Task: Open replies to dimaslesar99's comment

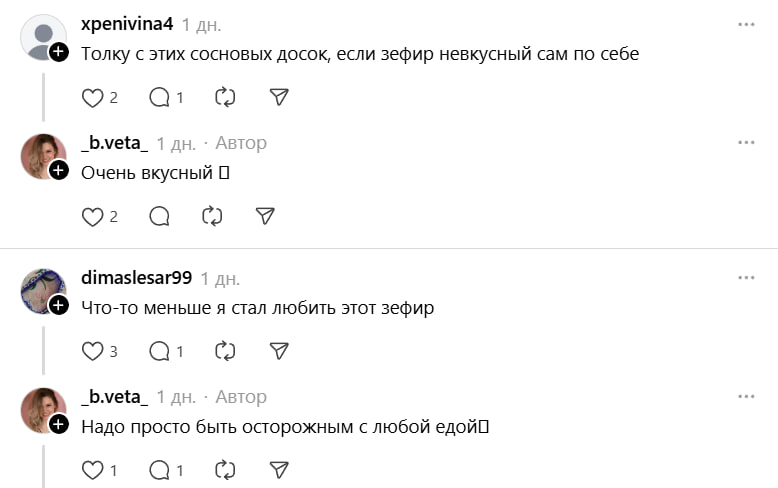Action: 159,351
